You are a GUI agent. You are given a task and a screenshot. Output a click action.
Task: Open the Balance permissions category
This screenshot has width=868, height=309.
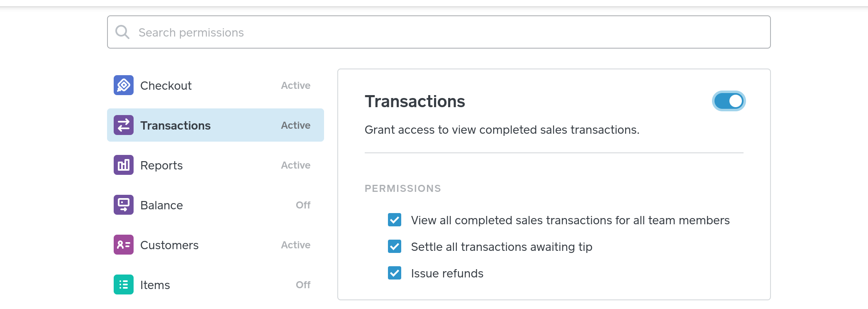(161, 205)
